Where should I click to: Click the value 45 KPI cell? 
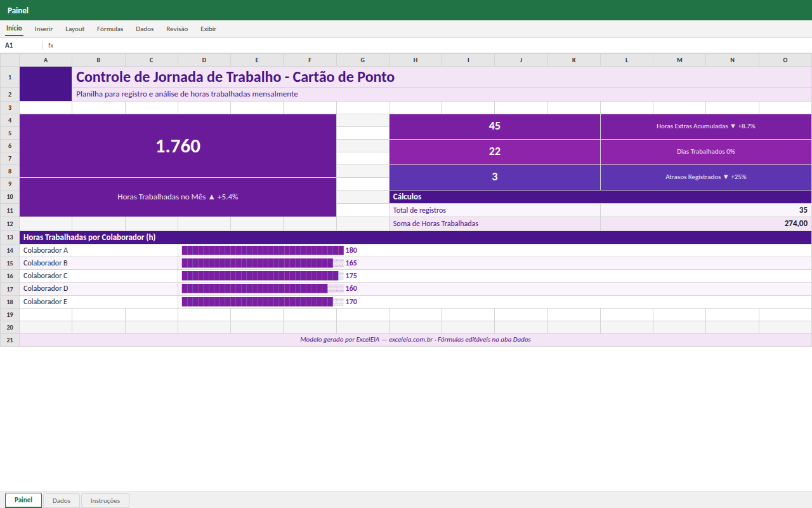[x=495, y=126]
